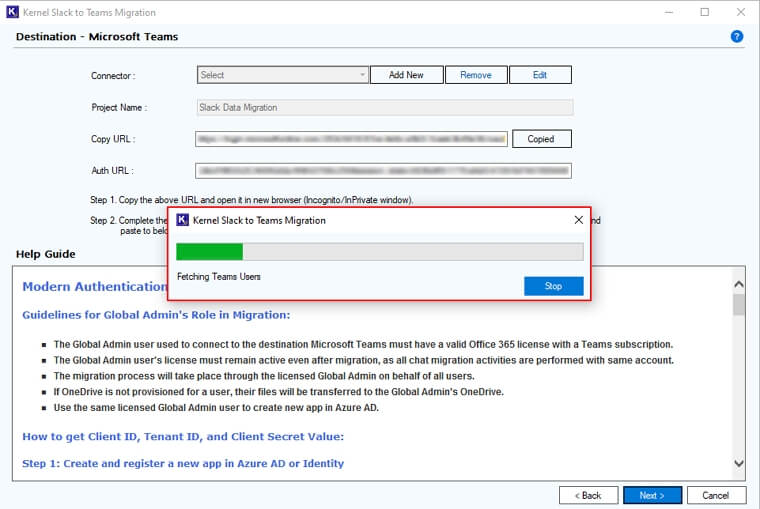Open the Connector Select dropdown
Image resolution: width=760 pixels, height=509 pixels.
283,75
